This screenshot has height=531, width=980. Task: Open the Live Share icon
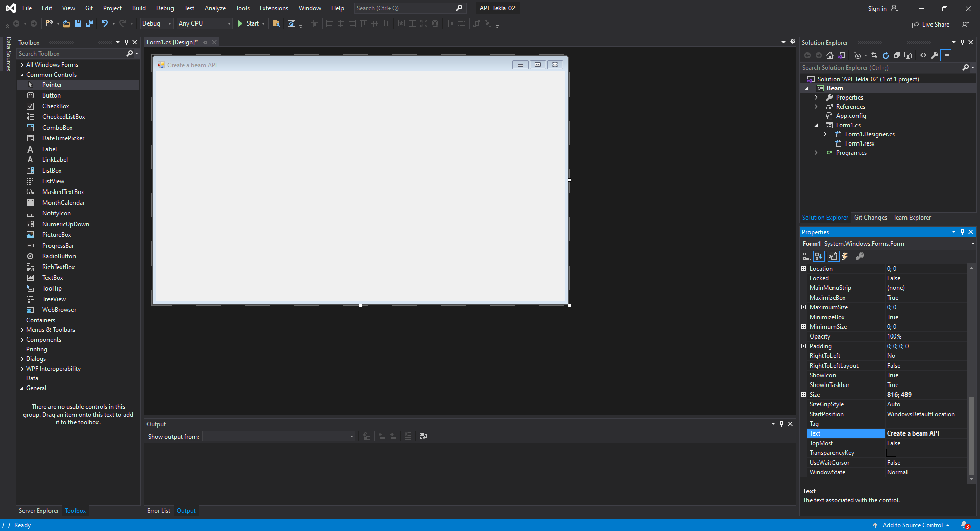(915, 24)
